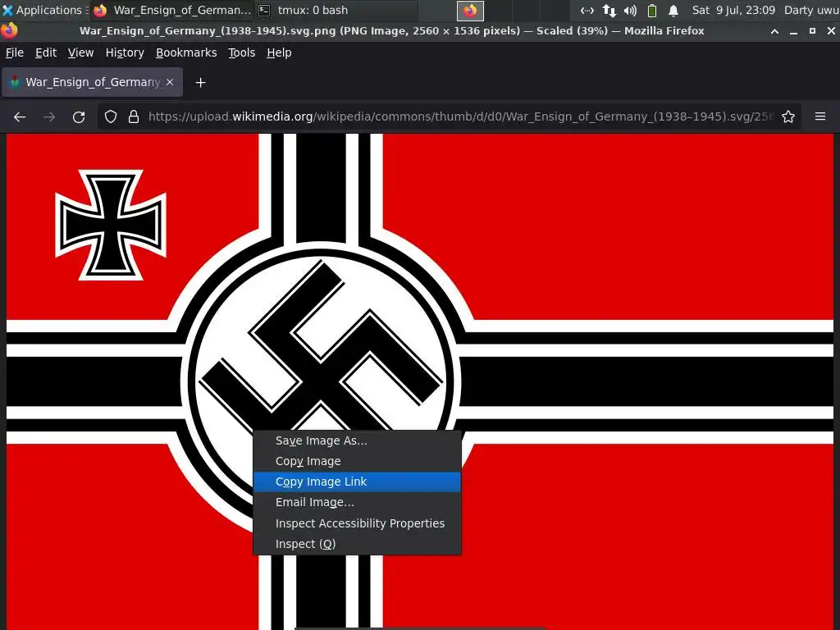
Task: Go back with the back arrow button
Action: [20, 116]
